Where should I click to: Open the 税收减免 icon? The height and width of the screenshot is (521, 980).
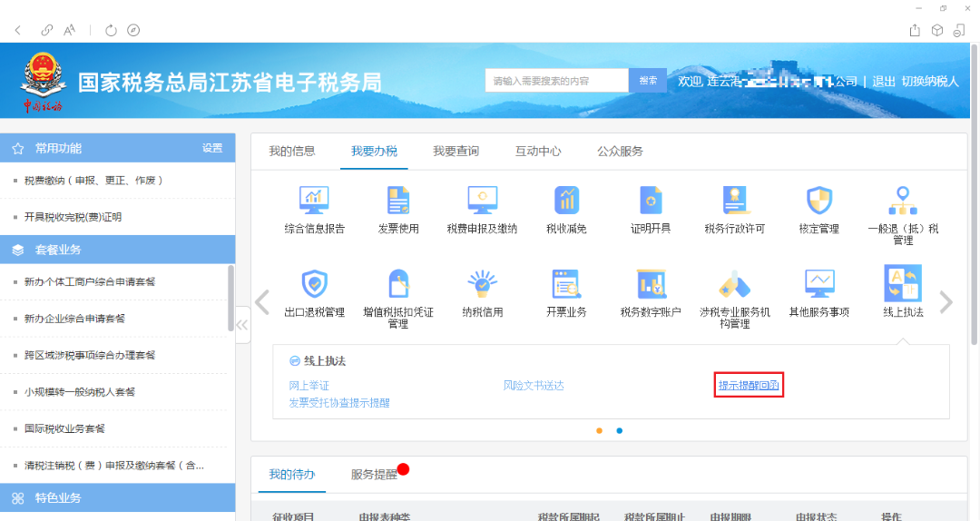click(x=566, y=200)
